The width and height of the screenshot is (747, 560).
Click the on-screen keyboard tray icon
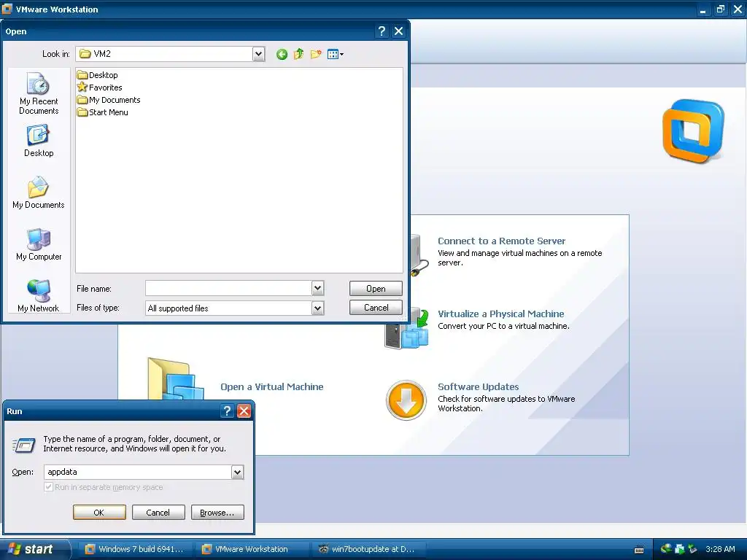pyautogui.click(x=639, y=550)
